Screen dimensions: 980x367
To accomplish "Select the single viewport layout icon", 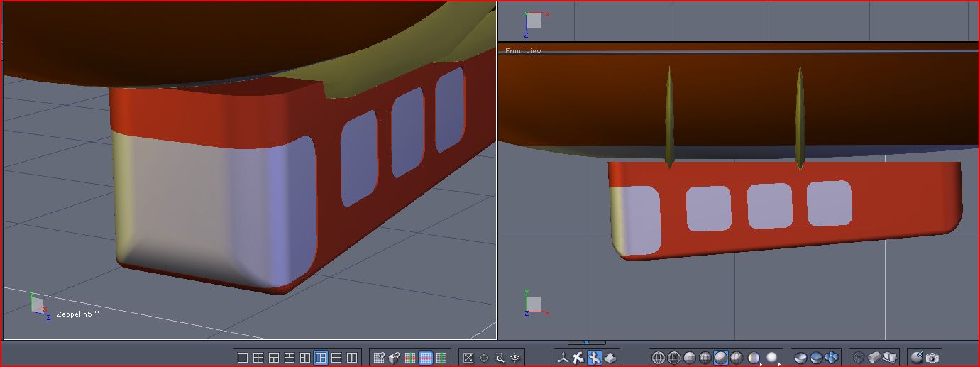I will tap(243, 358).
